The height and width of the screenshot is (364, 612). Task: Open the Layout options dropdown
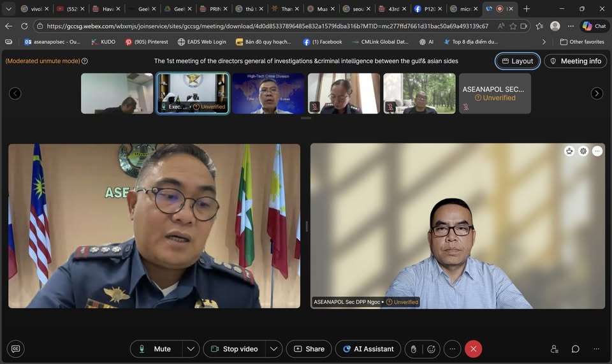[x=518, y=61]
